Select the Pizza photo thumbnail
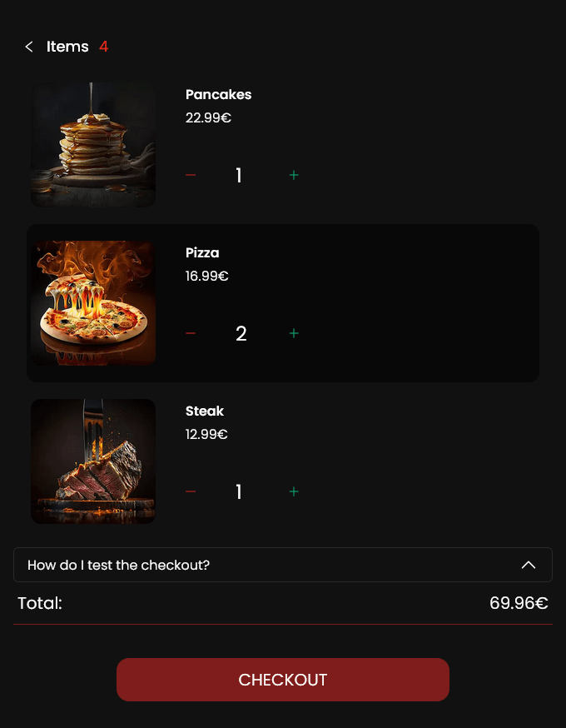Screen dimensions: 566x728 click(93, 303)
